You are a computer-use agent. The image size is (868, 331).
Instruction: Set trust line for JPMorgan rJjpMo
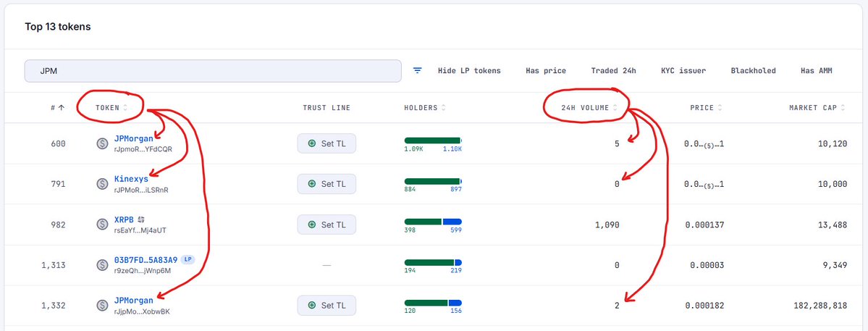tap(326, 305)
